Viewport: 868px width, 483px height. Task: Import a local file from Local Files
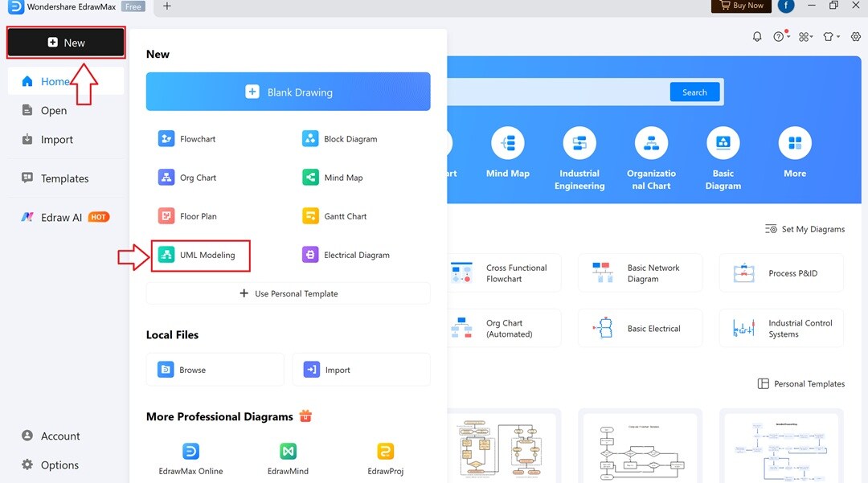(361, 370)
